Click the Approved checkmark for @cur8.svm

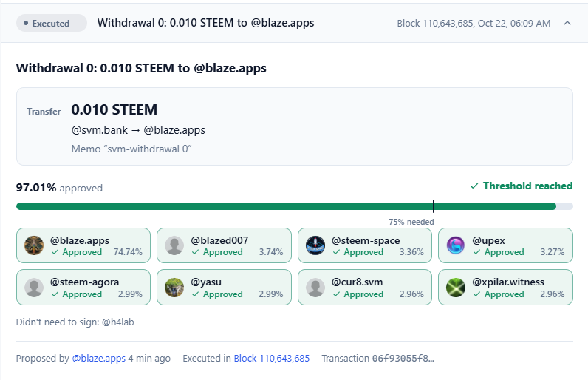(336, 294)
